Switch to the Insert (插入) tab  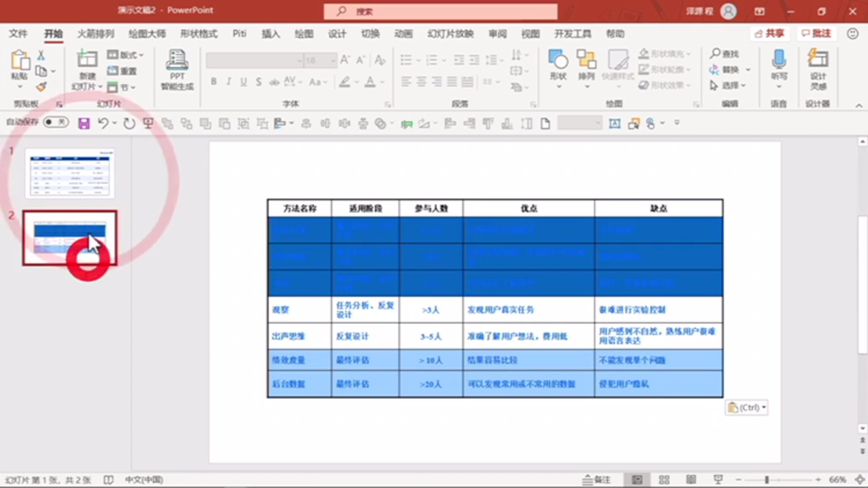coord(271,34)
